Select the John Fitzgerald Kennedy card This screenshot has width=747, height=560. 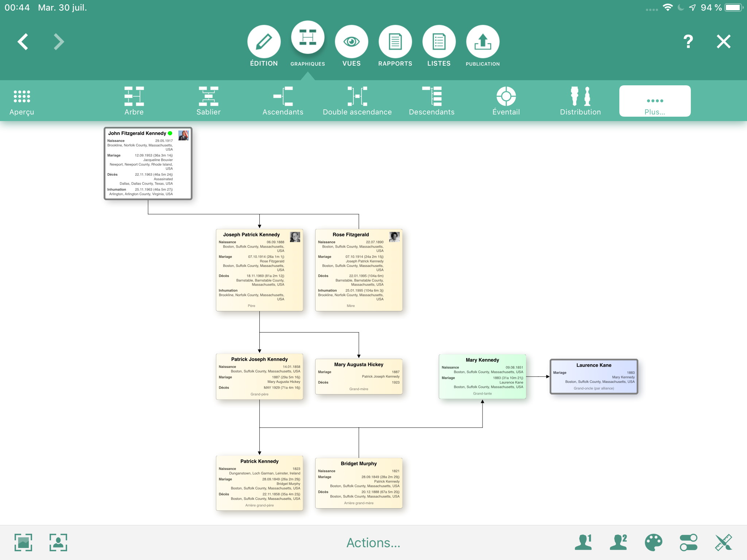[x=148, y=163]
